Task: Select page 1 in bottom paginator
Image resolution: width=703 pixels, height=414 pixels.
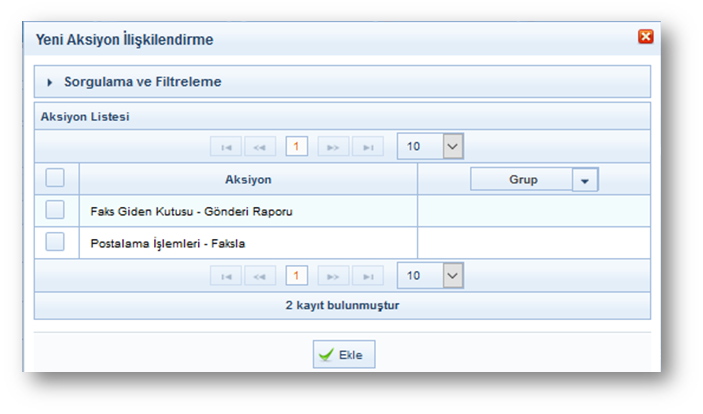Action: click(x=296, y=276)
